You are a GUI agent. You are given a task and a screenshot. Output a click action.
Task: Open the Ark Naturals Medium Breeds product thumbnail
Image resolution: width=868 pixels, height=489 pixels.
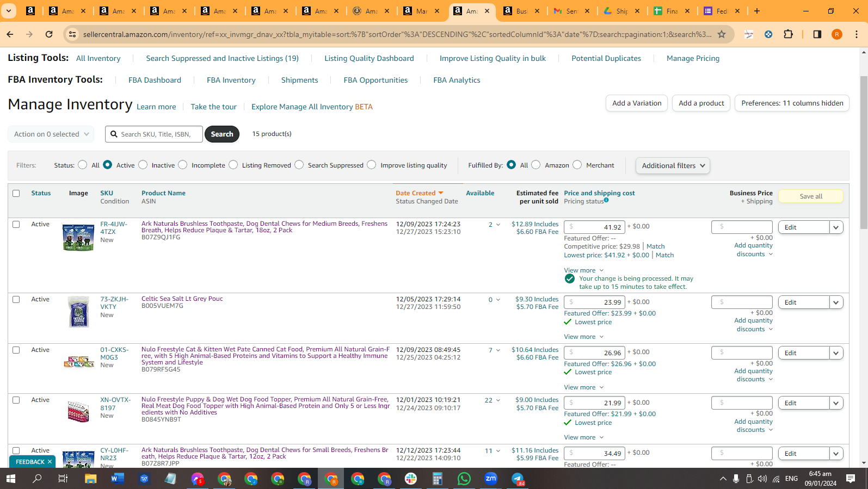(x=78, y=238)
